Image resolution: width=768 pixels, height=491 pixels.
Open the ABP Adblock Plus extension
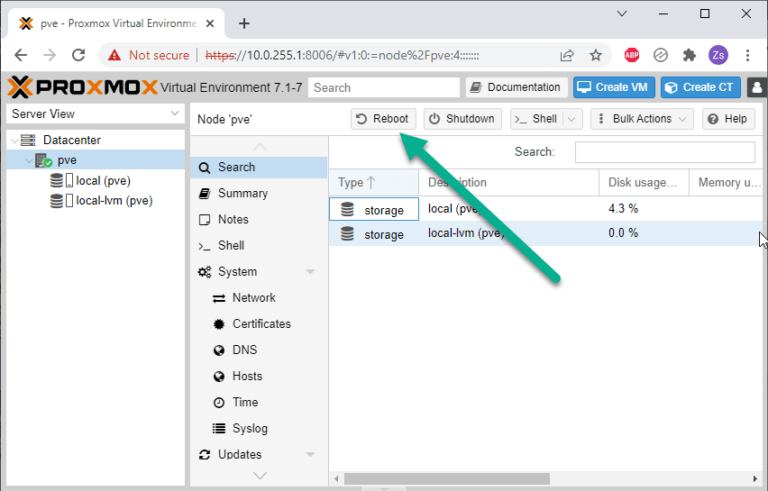pyautogui.click(x=631, y=55)
